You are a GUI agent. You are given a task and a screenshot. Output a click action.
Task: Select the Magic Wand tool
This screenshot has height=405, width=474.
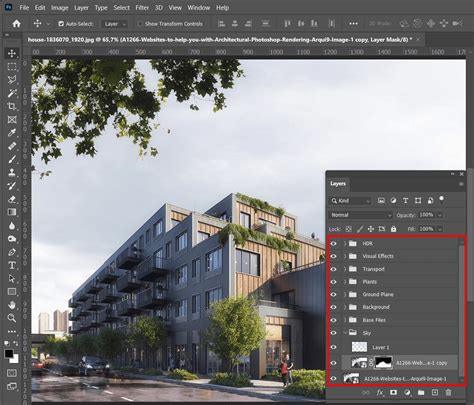tap(12, 93)
